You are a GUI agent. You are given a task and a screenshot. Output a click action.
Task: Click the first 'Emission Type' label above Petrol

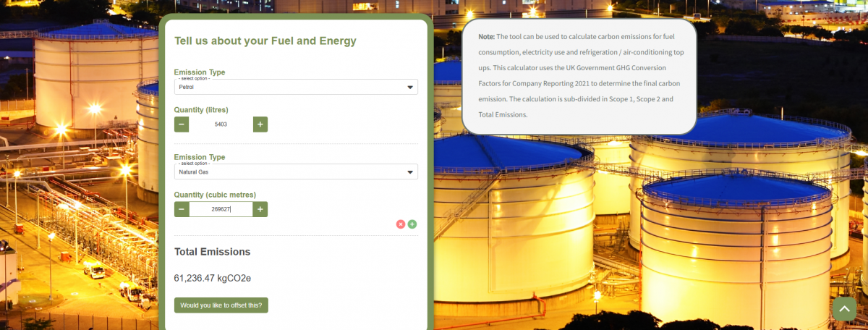pyautogui.click(x=200, y=72)
